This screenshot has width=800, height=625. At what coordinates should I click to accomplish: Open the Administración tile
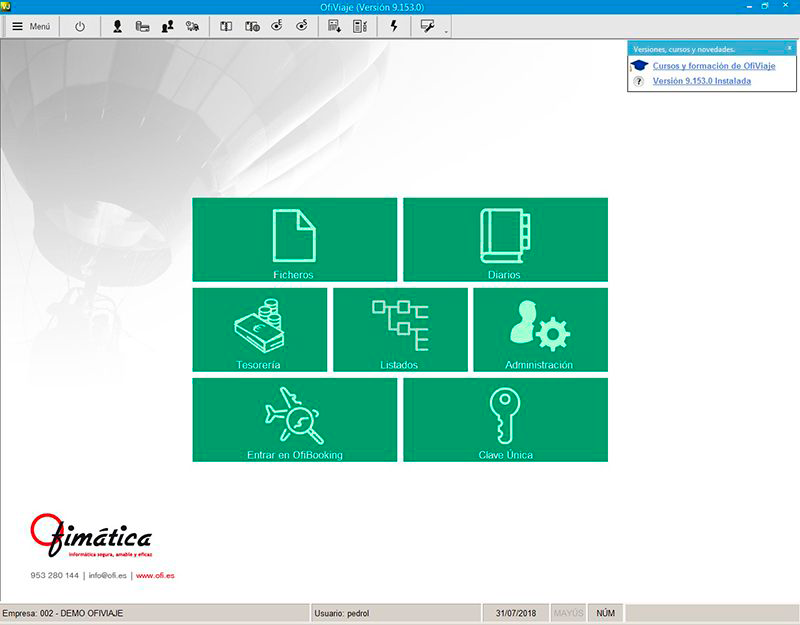[539, 330]
